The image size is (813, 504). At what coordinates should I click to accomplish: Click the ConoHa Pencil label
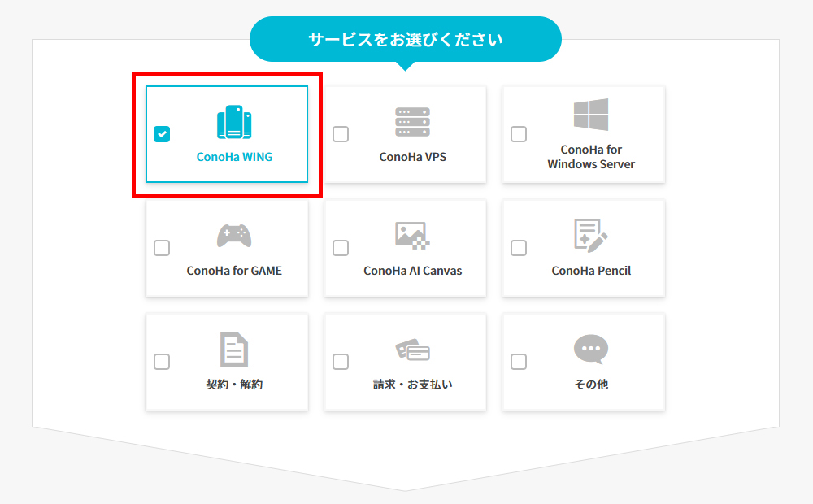point(591,271)
